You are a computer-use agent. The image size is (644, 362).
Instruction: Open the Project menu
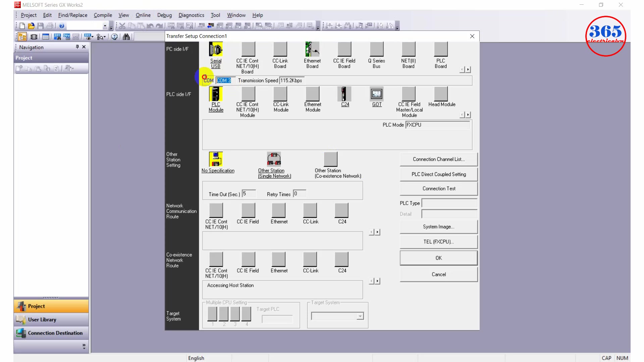click(29, 15)
